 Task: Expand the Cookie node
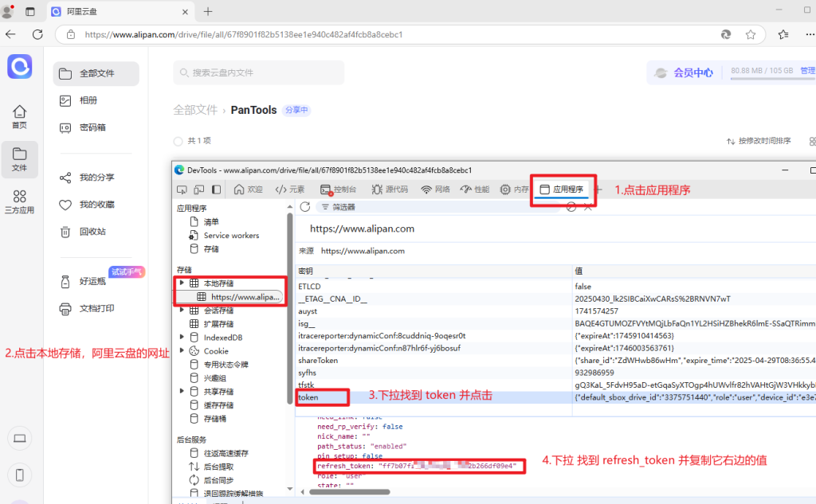182,350
